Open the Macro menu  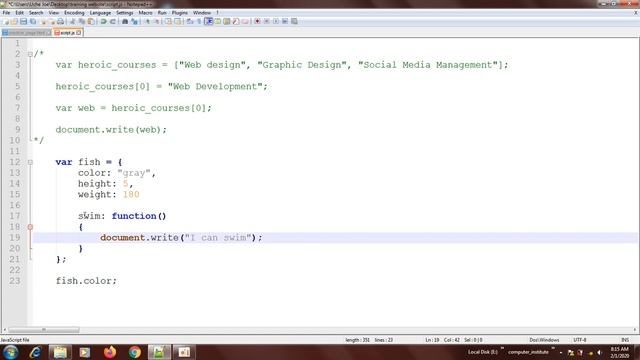pyautogui.click(x=145, y=13)
